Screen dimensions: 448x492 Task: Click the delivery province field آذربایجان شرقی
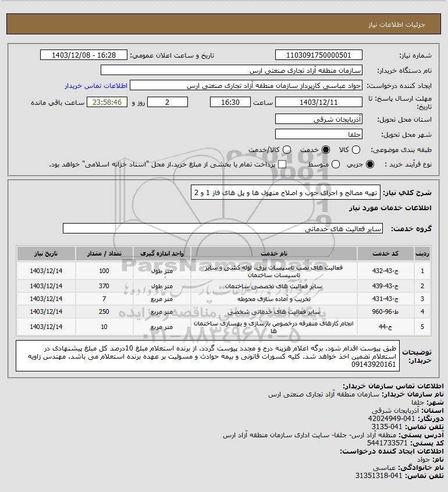pos(318,119)
